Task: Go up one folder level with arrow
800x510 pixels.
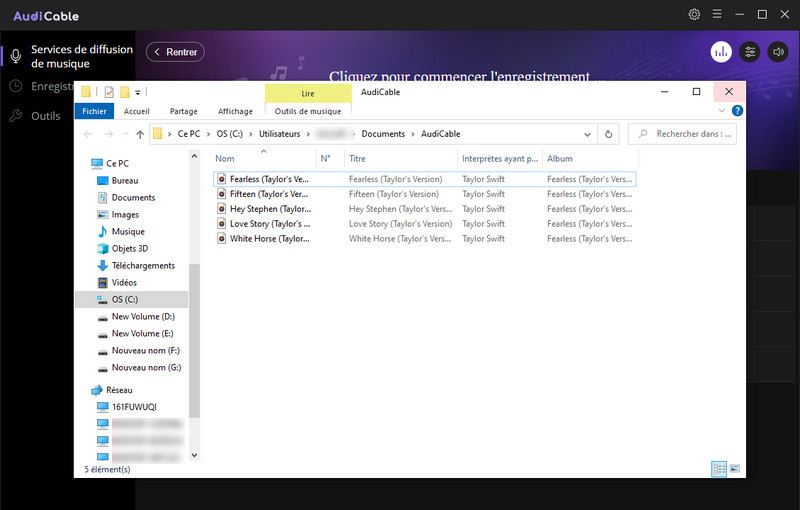Action: [136, 134]
